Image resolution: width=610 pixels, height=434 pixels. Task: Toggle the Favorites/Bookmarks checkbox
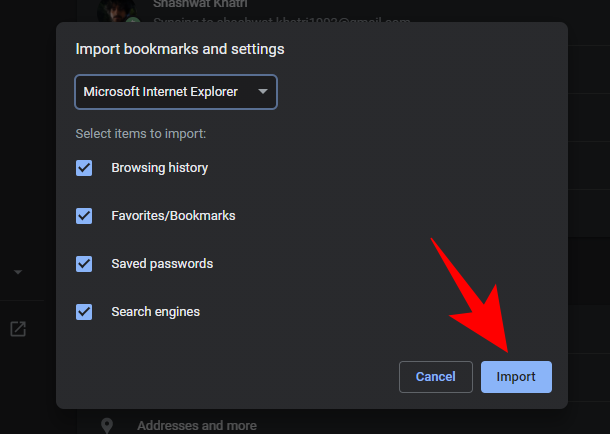(x=84, y=216)
